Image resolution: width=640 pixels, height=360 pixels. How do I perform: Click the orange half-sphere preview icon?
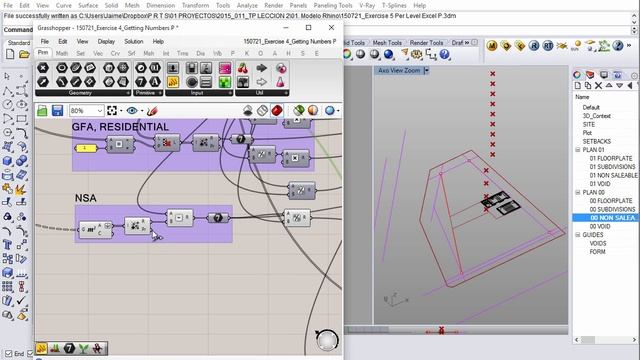tap(313, 111)
